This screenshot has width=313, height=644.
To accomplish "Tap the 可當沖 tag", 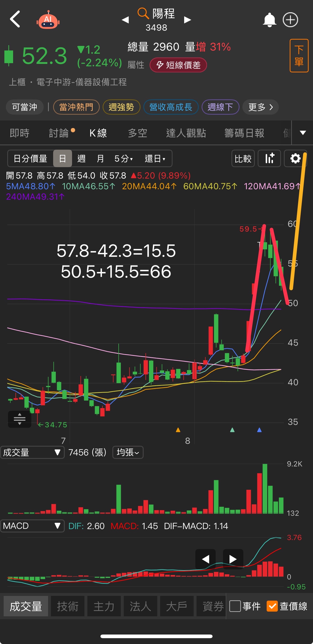I will click(x=25, y=107).
